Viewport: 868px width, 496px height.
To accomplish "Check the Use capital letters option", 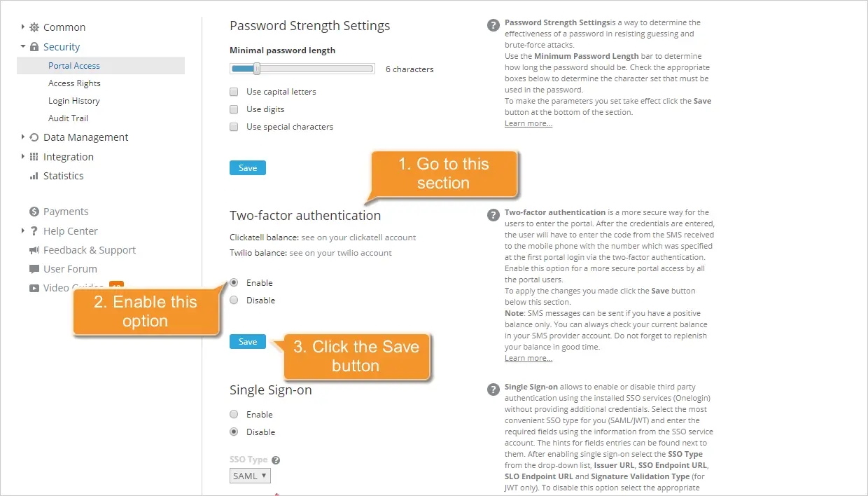I will pos(233,91).
